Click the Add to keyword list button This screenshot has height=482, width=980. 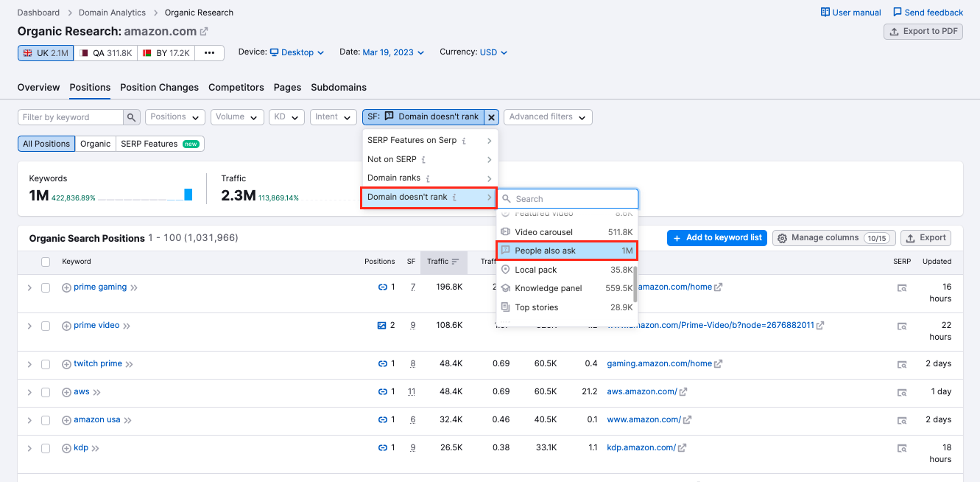(716, 238)
